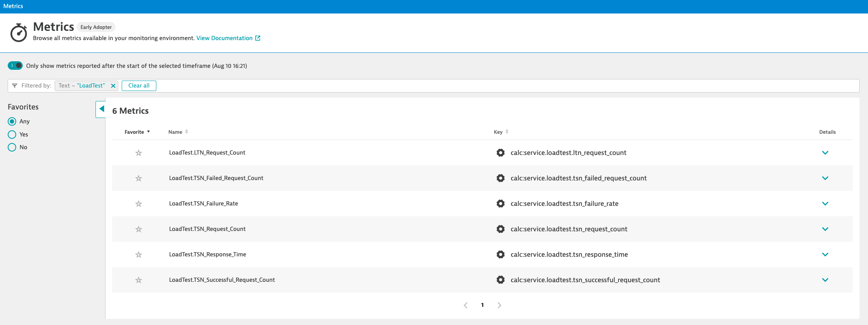This screenshot has width=868, height=325.
Task: Star the LoadTest.TSN_Successful_Request_Count row
Action: tap(139, 280)
